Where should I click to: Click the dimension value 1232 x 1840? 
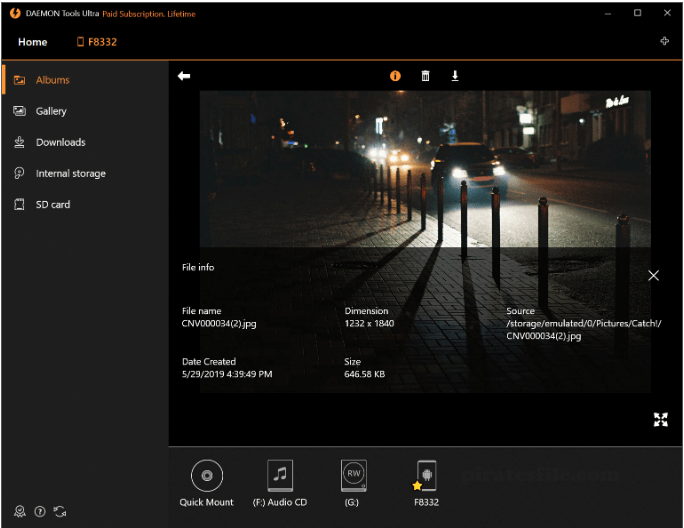[x=369, y=323]
